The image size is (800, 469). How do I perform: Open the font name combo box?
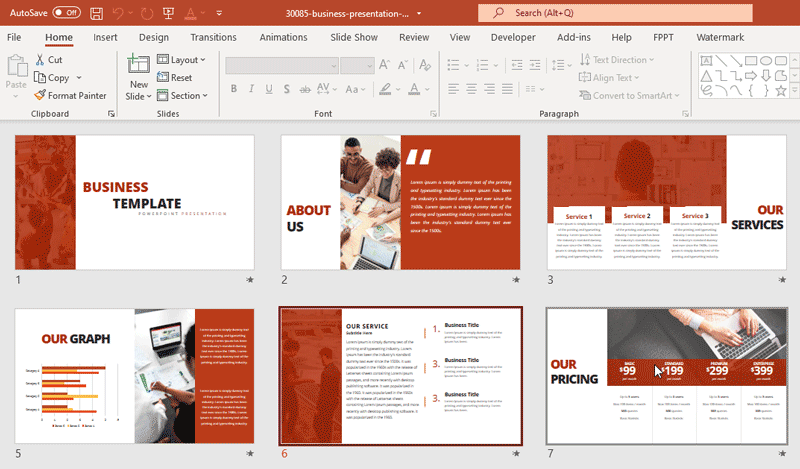pos(280,65)
